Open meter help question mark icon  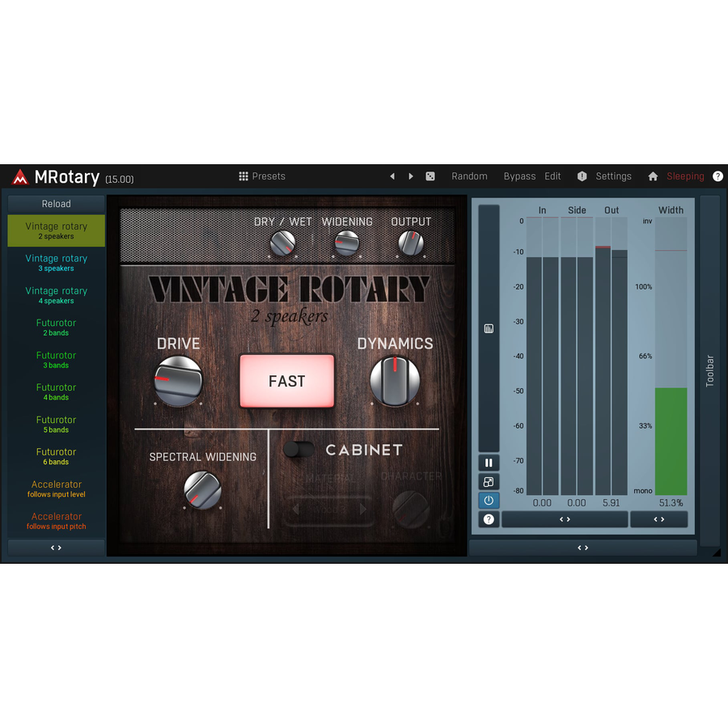489,519
